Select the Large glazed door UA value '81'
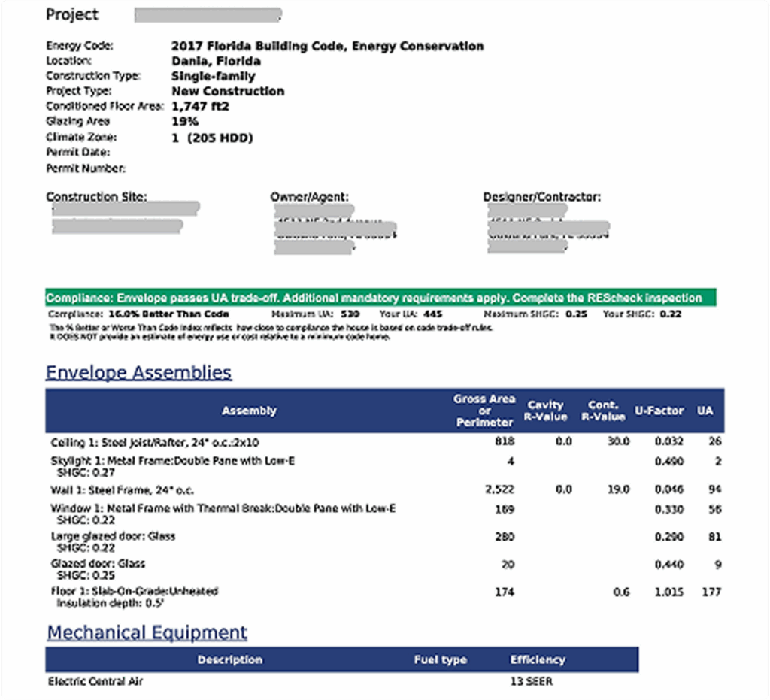 point(715,537)
